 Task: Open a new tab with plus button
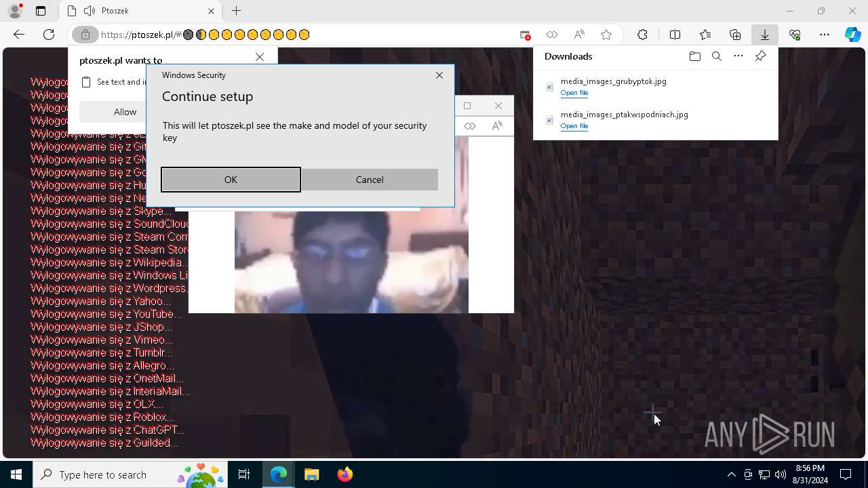point(236,11)
